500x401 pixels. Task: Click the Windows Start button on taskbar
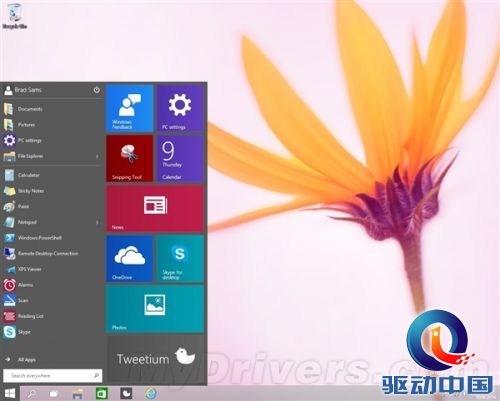(10, 393)
